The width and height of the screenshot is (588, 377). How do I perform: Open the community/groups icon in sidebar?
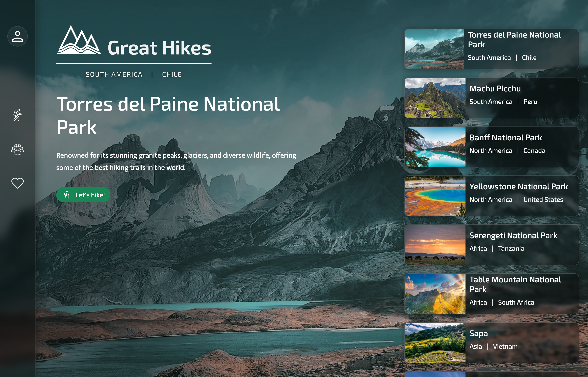[18, 149]
